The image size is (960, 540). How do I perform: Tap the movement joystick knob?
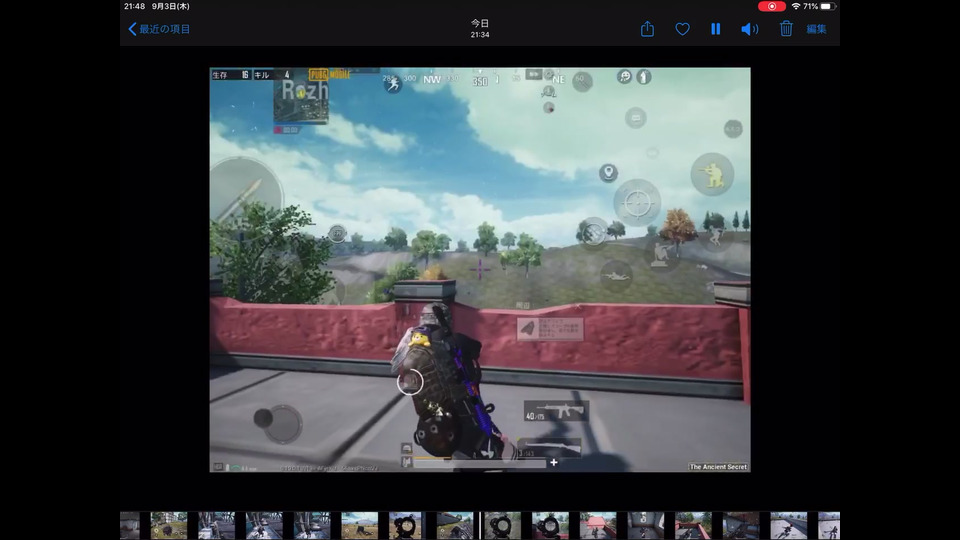263,418
